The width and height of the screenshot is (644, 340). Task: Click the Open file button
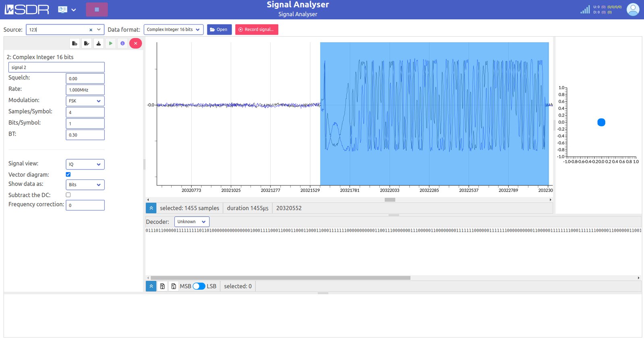(219, 29)
